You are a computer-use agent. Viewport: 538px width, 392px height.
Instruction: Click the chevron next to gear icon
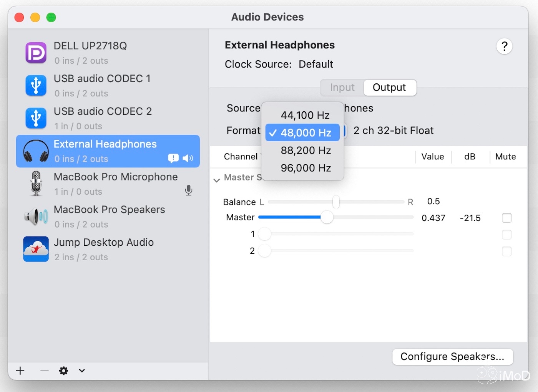82,370
